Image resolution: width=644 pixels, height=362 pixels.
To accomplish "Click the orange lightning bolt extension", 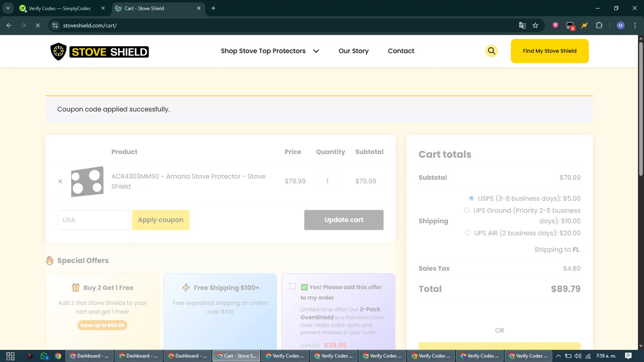I will (584, 25).
